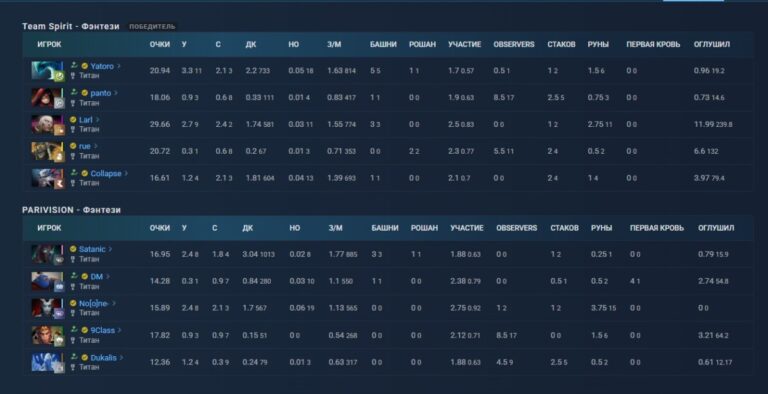Click the green follow icon beside Collapse
Viewport: 768px width, 394px height.
pos(74,172)
